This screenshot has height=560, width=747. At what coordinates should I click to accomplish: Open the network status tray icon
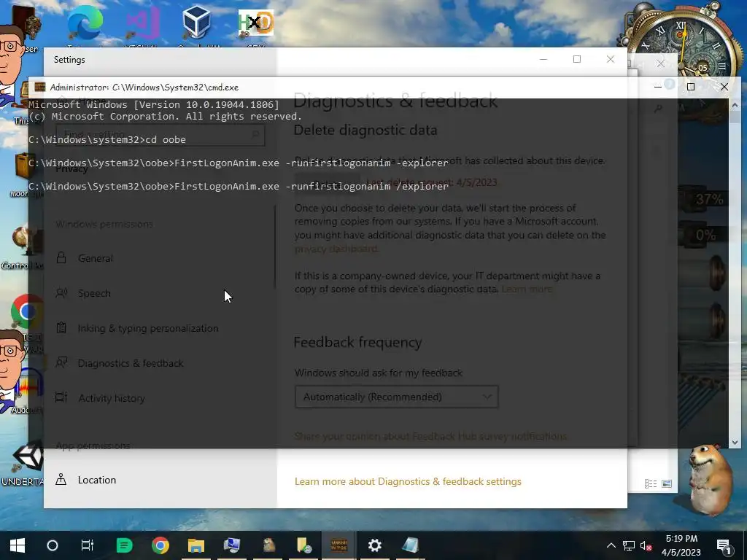pyautogui.click(x=629, y=545)
